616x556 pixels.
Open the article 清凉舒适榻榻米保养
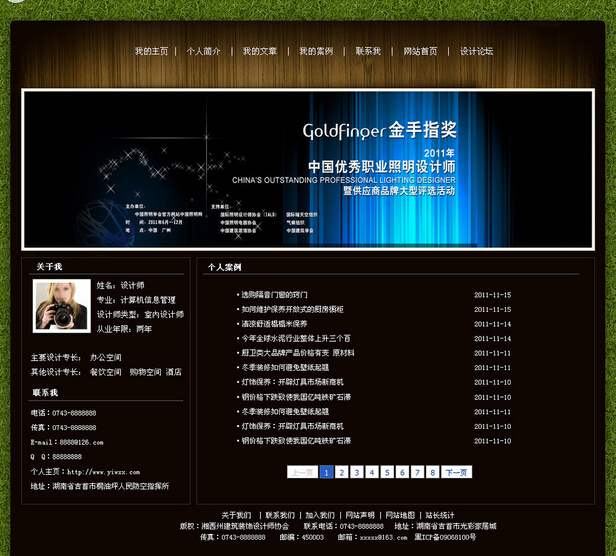pyautogui.click(x=273, y=324)
